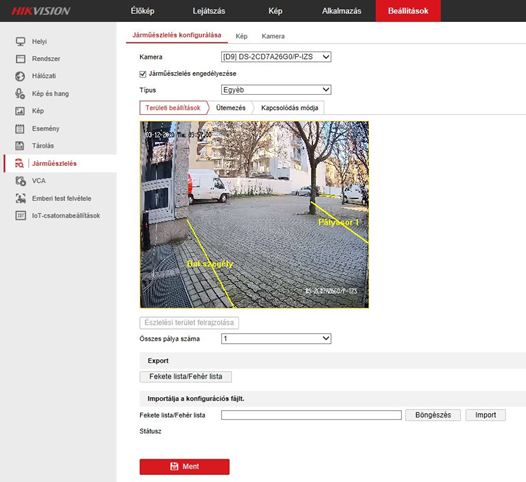Image resolution: width=526 pixels, height=482 pixels.
Task: Switch to the Kamera sub-tab
Action: 273,36
